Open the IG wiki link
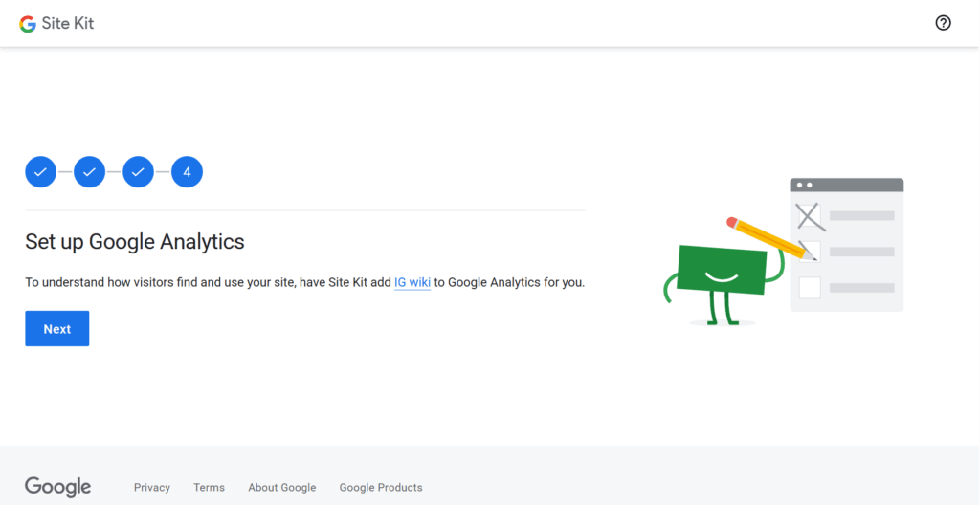This screenshot has width=980, height=505. (412, 282)
